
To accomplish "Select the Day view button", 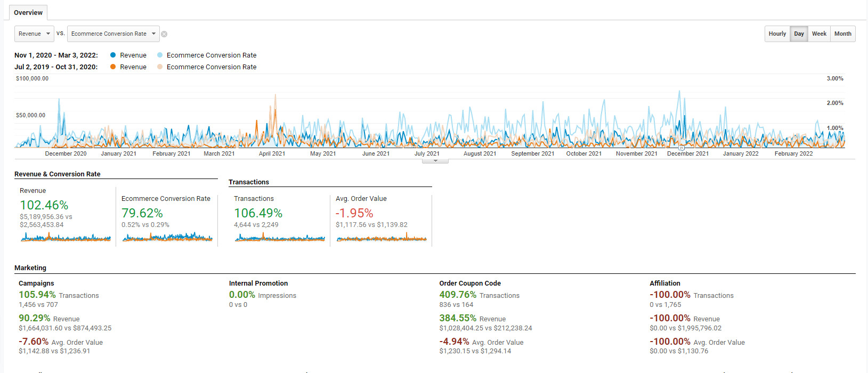I will [799, 34].
